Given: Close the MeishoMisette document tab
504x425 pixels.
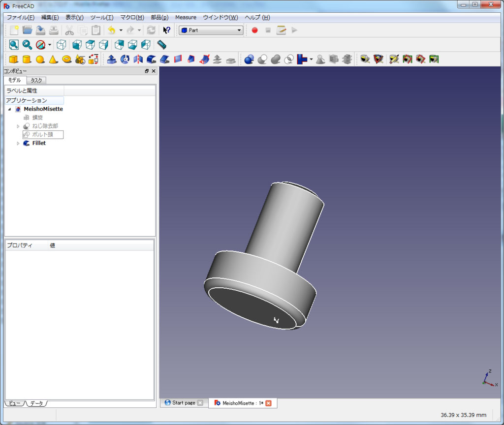Looking at the screenshot, I should coord(268,403).
